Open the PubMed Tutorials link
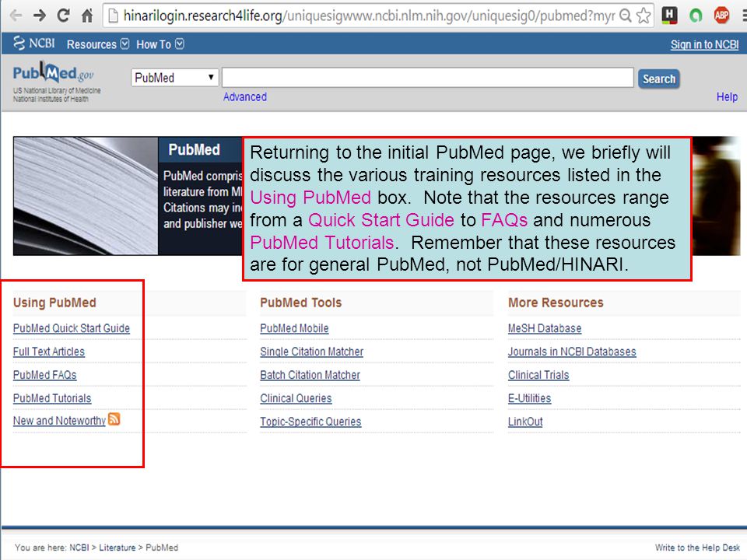The height and width of the screenshot is (560, 747). pyautogui.click(x=52, y=398)
